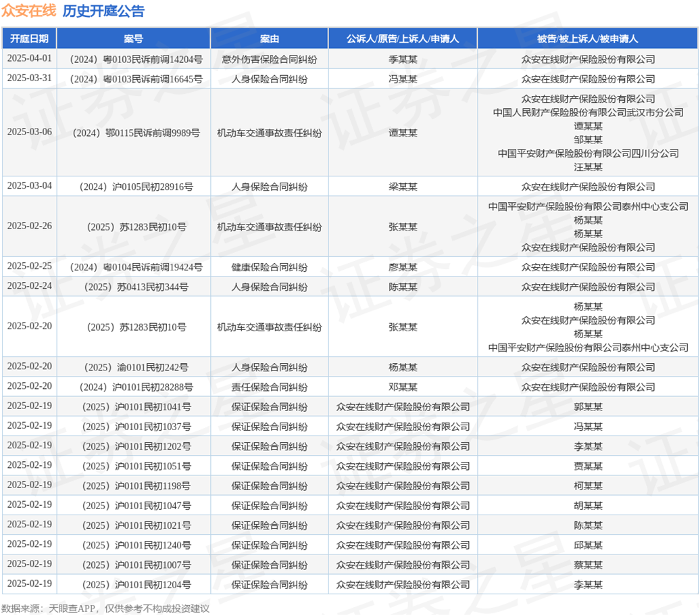Select the 历史开庭公告 heading
This screenshot has height=616, width=700.
click(103, 11)
